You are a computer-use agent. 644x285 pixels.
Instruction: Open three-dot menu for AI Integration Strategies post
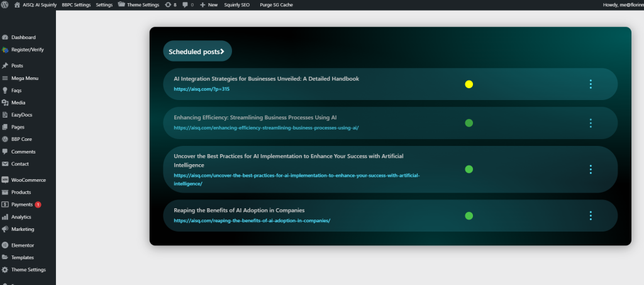tap(591, 84)
